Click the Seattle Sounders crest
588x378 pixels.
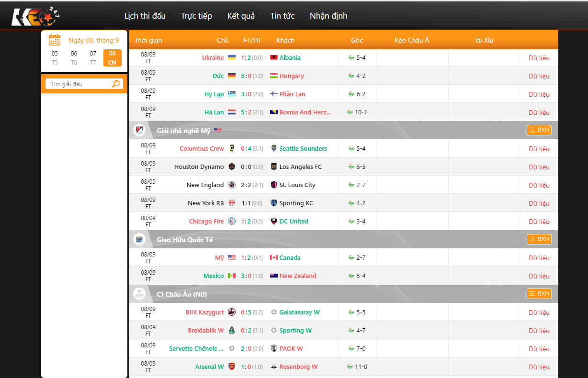point(274,148)
